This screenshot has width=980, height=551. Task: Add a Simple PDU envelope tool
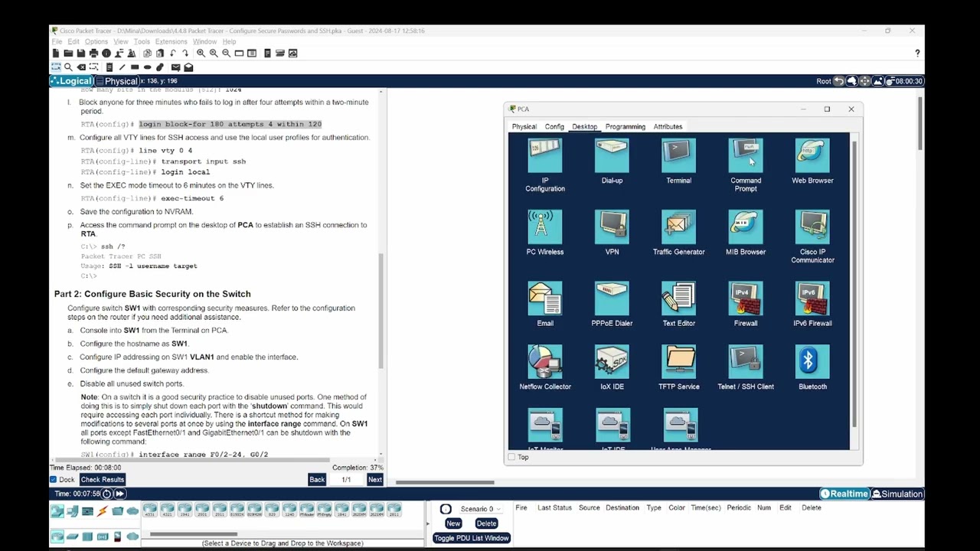click(175, 67)
